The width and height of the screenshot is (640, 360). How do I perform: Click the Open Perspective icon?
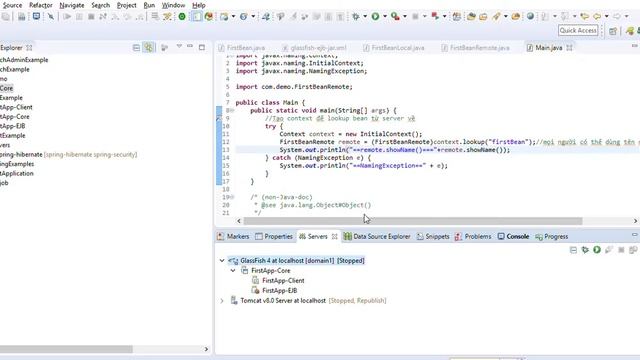[613, 31]
